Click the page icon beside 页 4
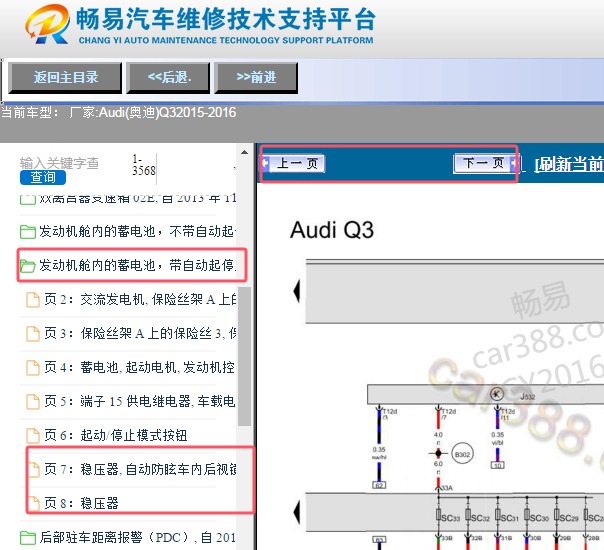 click(x=33, y=368)
